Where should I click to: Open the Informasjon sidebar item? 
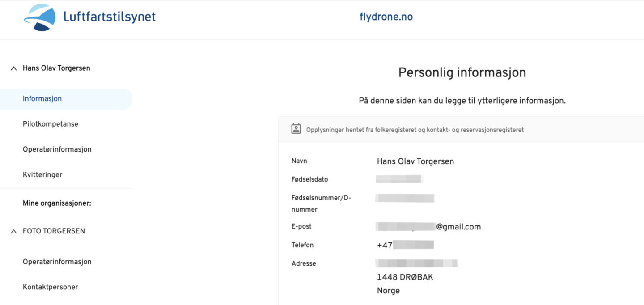point(42,99)
